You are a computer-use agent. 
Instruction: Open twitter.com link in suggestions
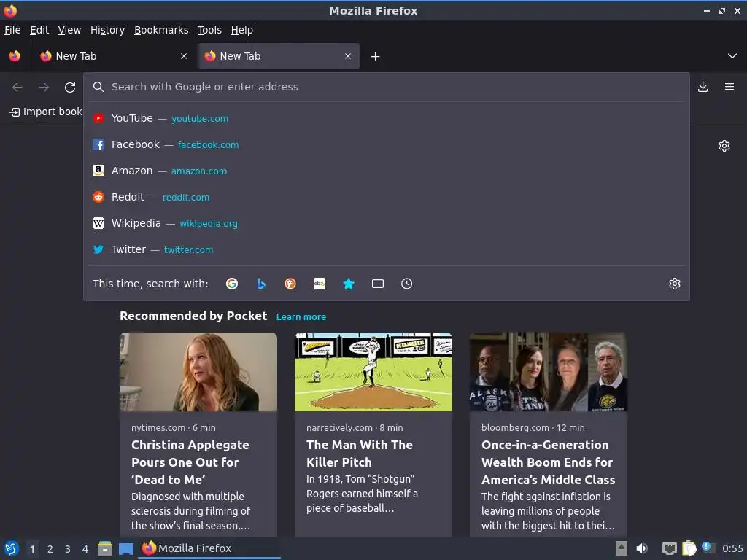(189, 249)
